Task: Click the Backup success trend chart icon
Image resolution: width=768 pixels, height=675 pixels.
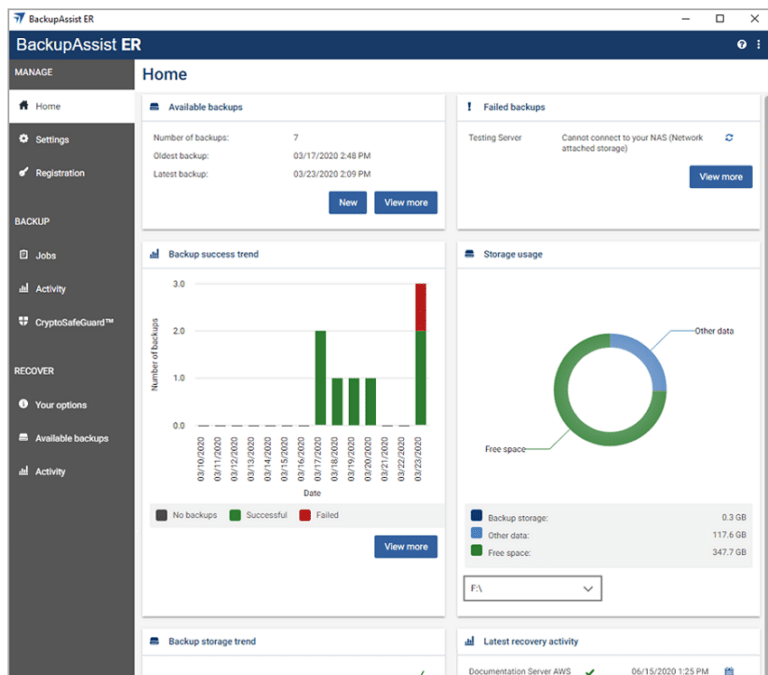Action: (x=154, y=254)
